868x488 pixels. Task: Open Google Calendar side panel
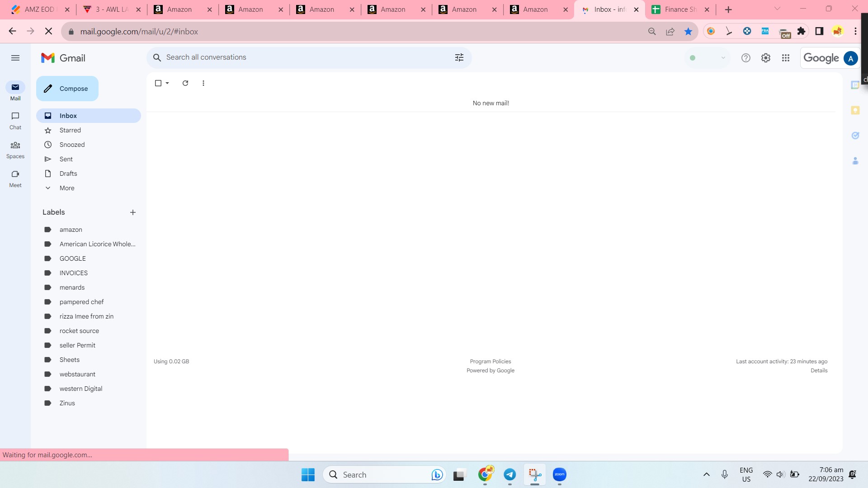[855, 85]
